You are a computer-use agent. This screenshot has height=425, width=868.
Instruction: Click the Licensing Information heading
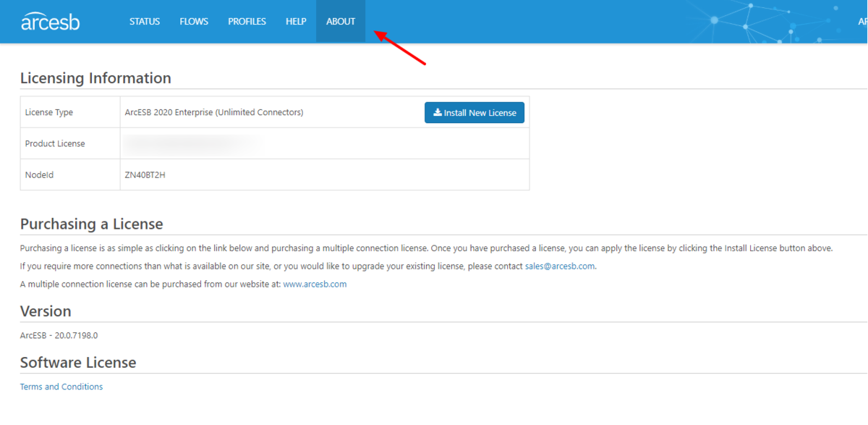(x=95, y=78)
